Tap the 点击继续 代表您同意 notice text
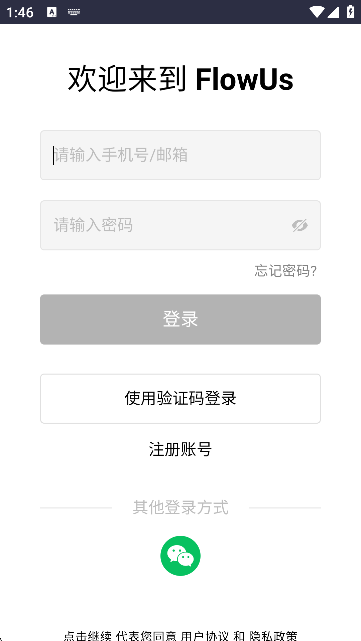Screen dimensions: 361x641 pos(121,636)
